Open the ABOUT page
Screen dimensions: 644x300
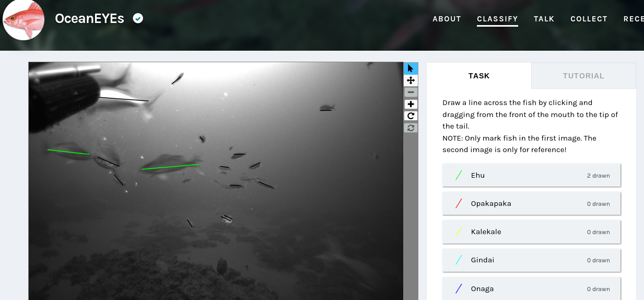[x=447, y=19]
